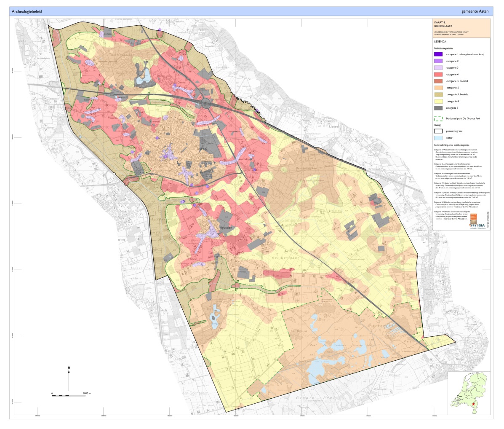The width and height of the screenshot is (504, 429).
Task: Click the gemeente Asten header text
Action: [x=474, y=11]
